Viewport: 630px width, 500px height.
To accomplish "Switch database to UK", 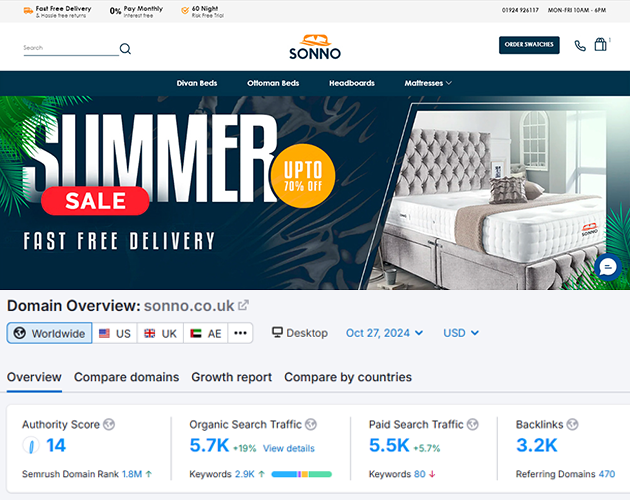I will point(161,333).
